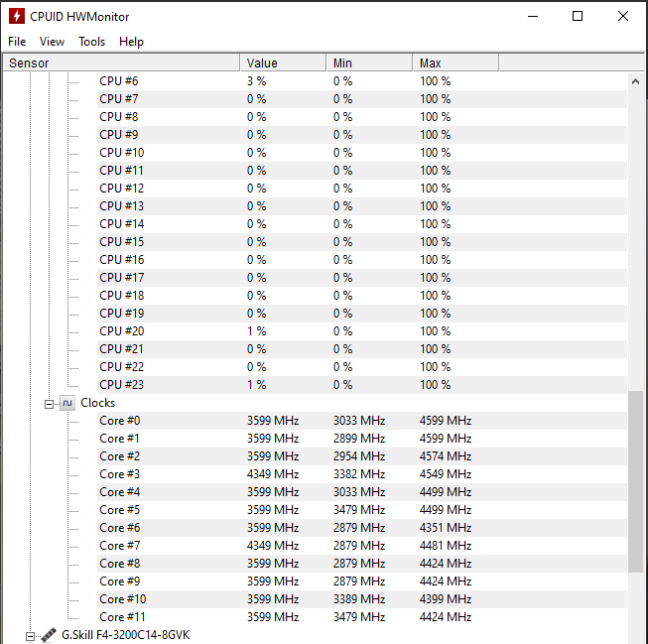
Task: Maximize the HWMonitor window
Action: point(578,17)
